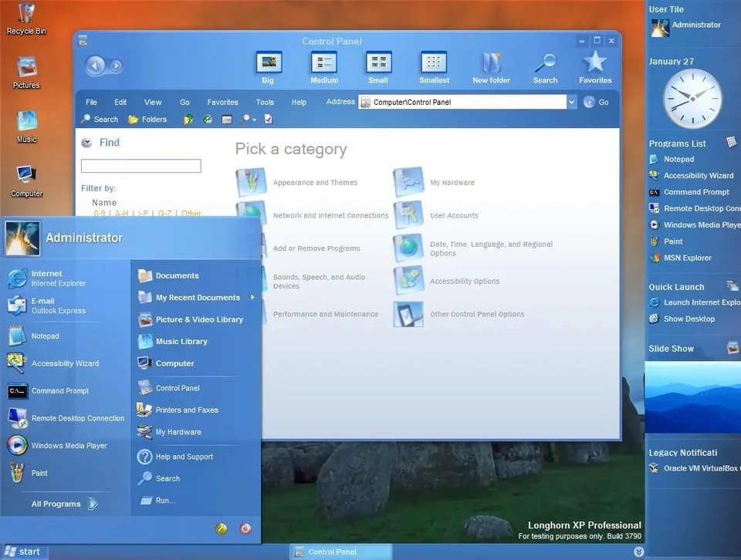Open Other Control Panel Options

click(458, 314)
